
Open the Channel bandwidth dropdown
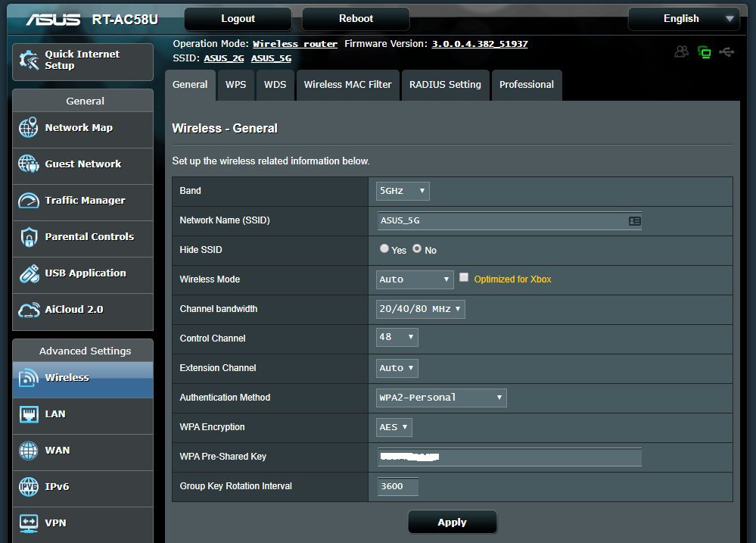click(421, 309)
